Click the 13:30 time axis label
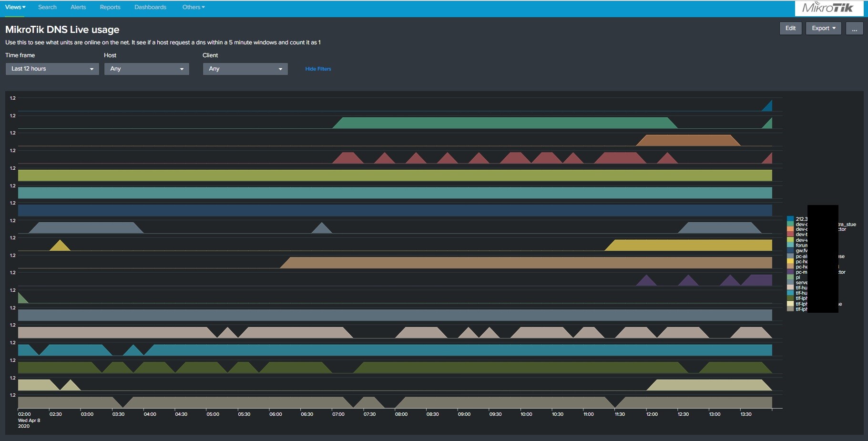This screenshot has width=868, height=441. [x=746, y=414]
